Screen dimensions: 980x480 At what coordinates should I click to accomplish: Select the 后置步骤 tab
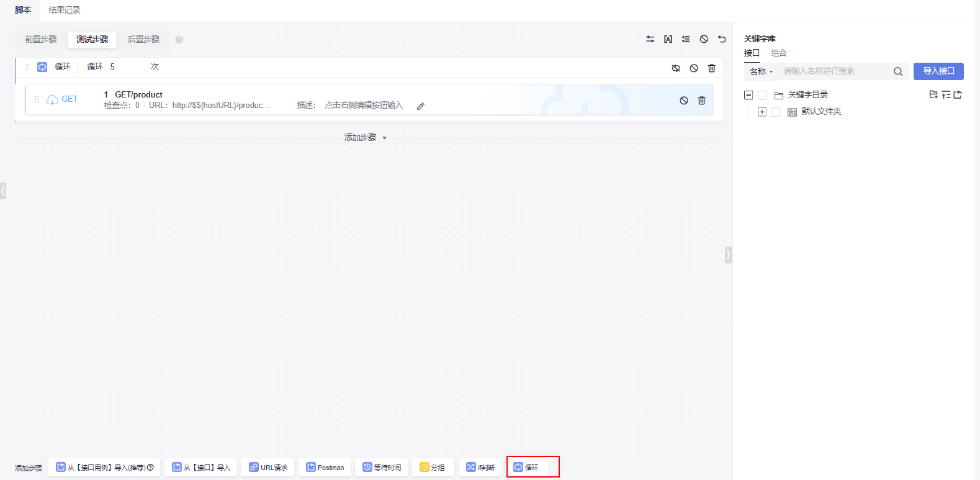143,40
